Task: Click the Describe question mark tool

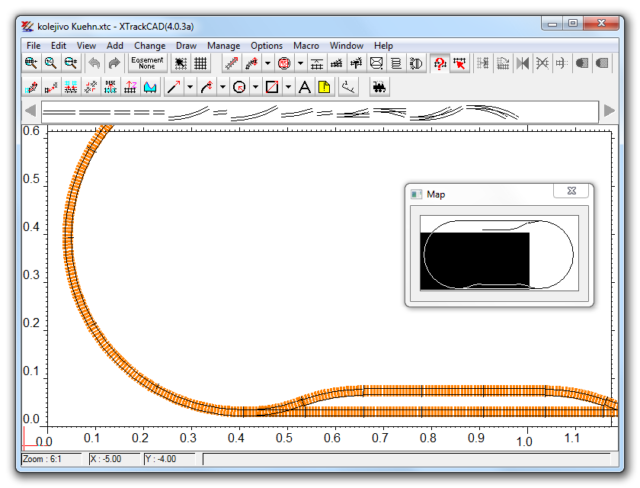Action: click(438, 63)
